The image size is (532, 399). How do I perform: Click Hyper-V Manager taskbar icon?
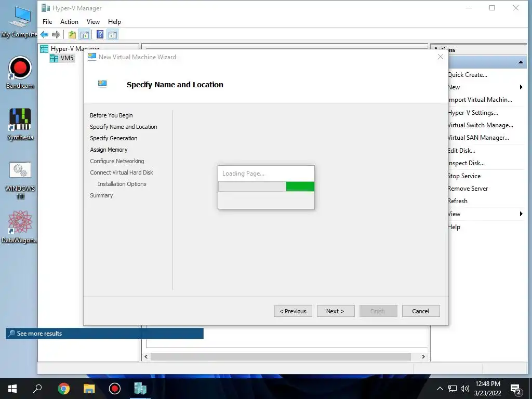140,389
